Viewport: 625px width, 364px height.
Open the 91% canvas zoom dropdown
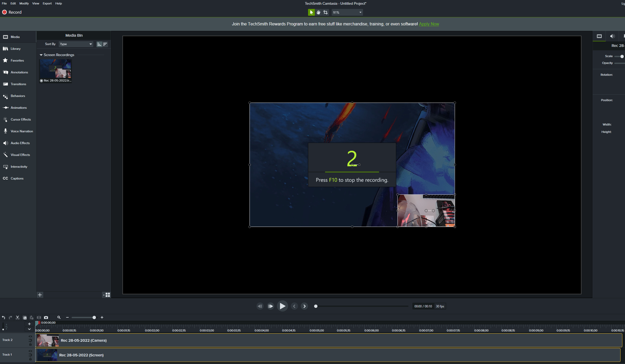point(347,12)
